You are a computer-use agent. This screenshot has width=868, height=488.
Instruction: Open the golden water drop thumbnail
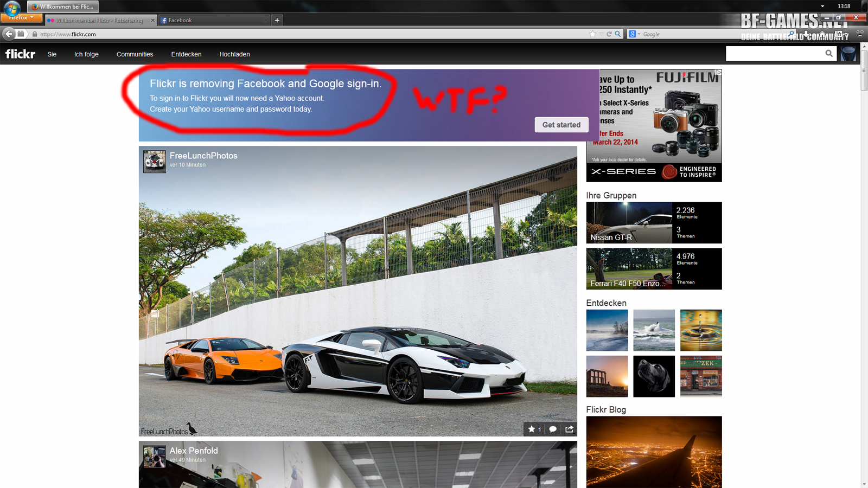[x=701, y=330]
